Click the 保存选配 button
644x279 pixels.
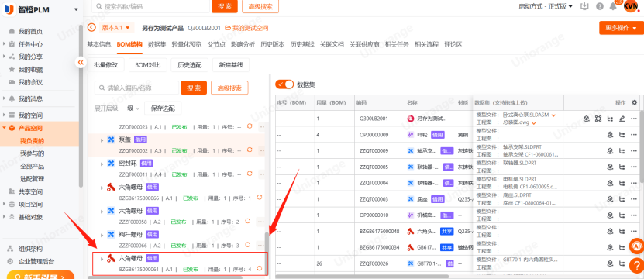(163, 108)
